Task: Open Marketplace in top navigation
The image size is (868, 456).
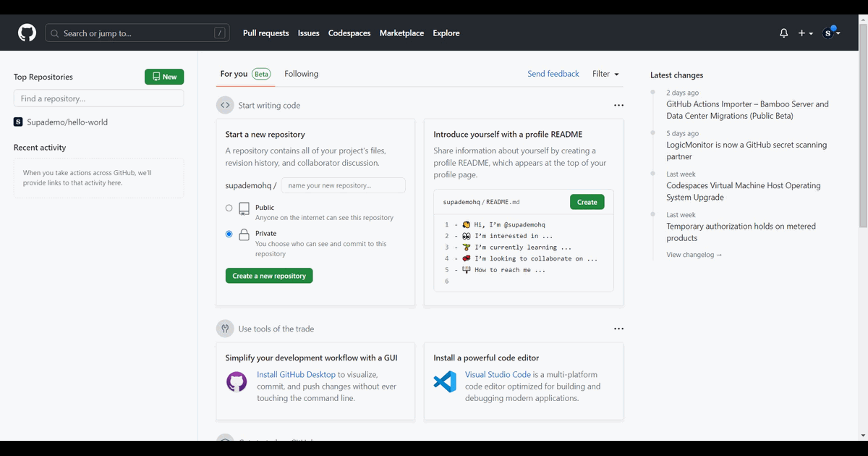Action: point(401,33)
